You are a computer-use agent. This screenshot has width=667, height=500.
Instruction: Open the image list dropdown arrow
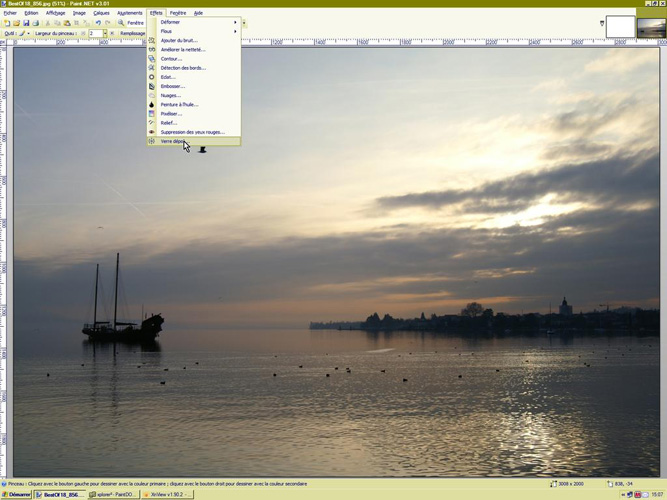point(602,23)
